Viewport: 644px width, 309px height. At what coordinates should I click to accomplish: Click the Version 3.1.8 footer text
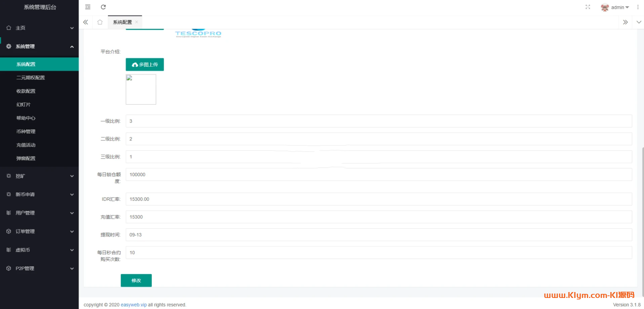coord(627,305)
